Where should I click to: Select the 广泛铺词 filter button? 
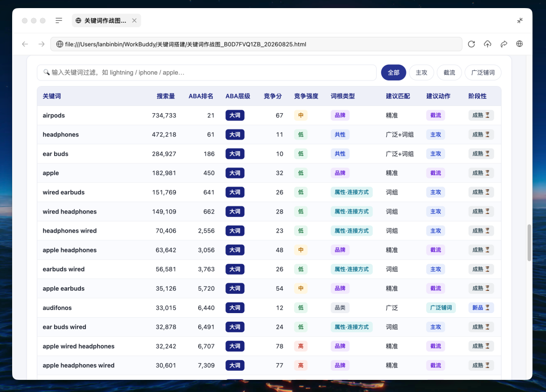(x=483, y=72)
